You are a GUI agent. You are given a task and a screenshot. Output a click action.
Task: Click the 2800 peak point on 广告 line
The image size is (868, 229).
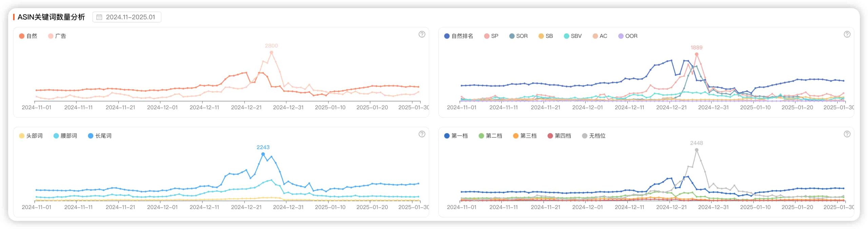tap(271, 53)
